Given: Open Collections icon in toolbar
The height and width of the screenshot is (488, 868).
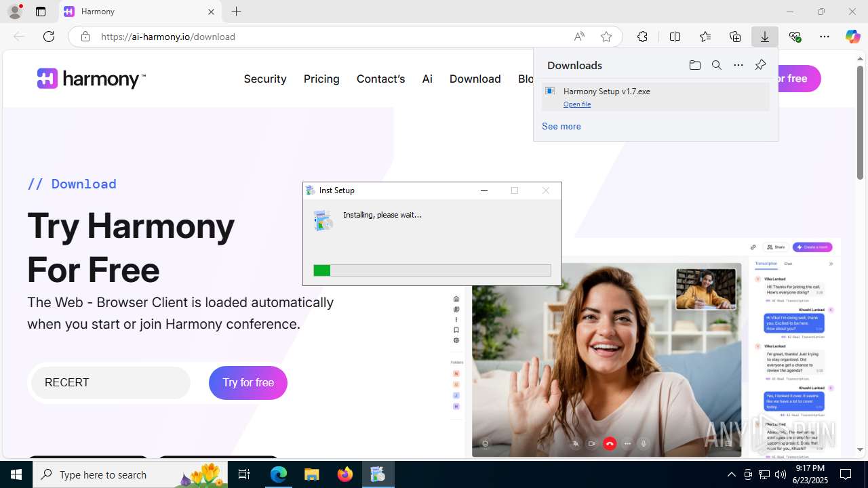Looking at the screenshot, I should (735, 37).
